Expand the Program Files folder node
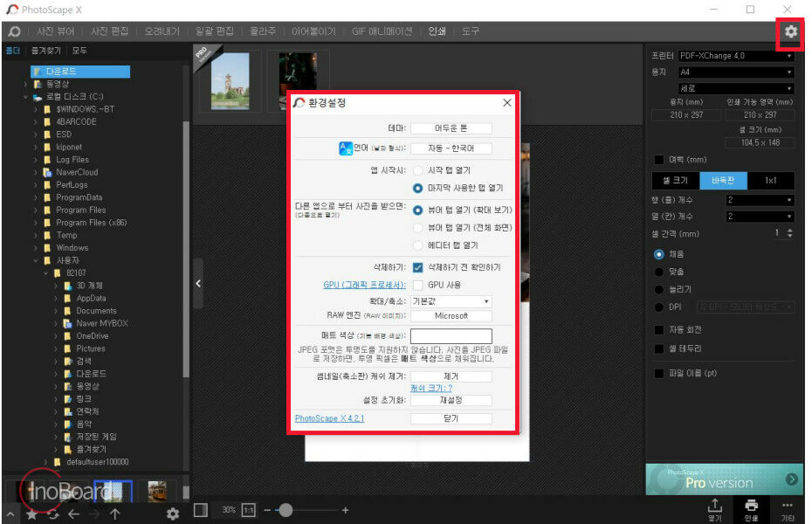The image size is (812, 524). pyautogui.click(x=36, y=210)
